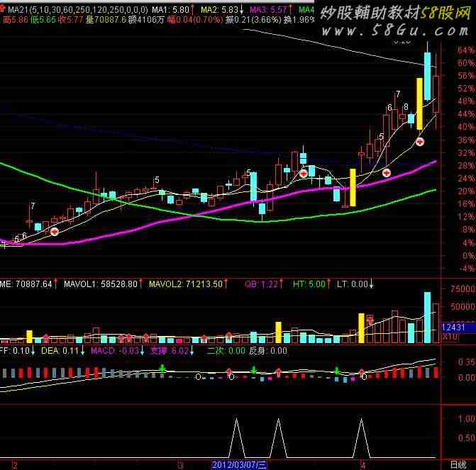Click the 0% label on the price axis
The width and height of the screenshot is (476, 470).
[x=469, y=255]
